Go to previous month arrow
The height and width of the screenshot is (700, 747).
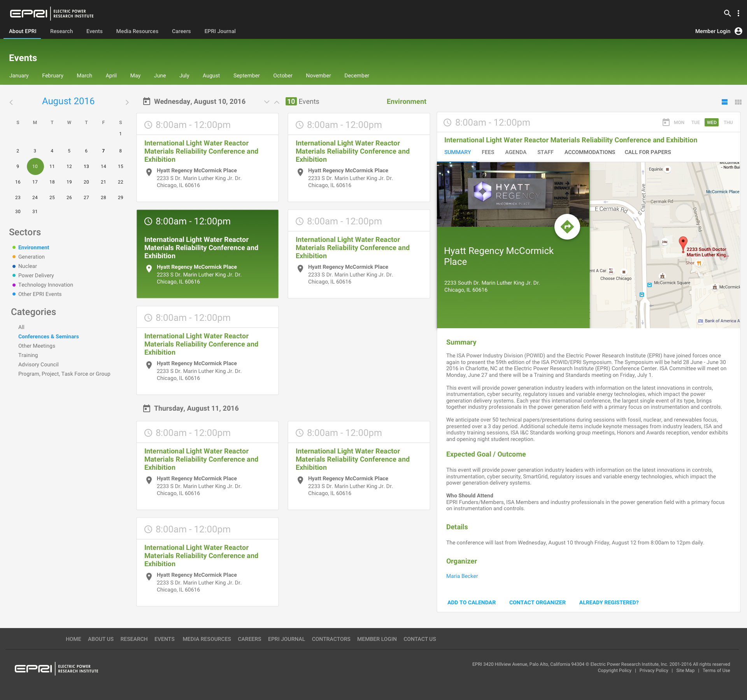(x=11, y=102)
